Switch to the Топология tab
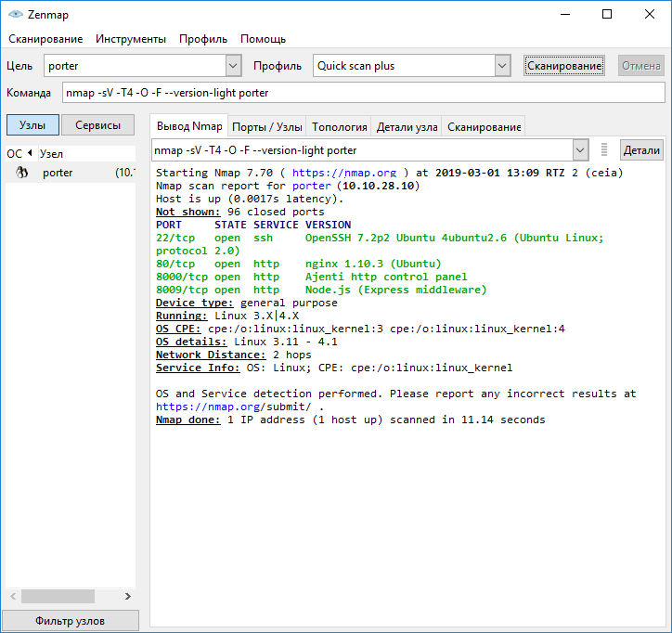The image size is (672, 633). 339,127
